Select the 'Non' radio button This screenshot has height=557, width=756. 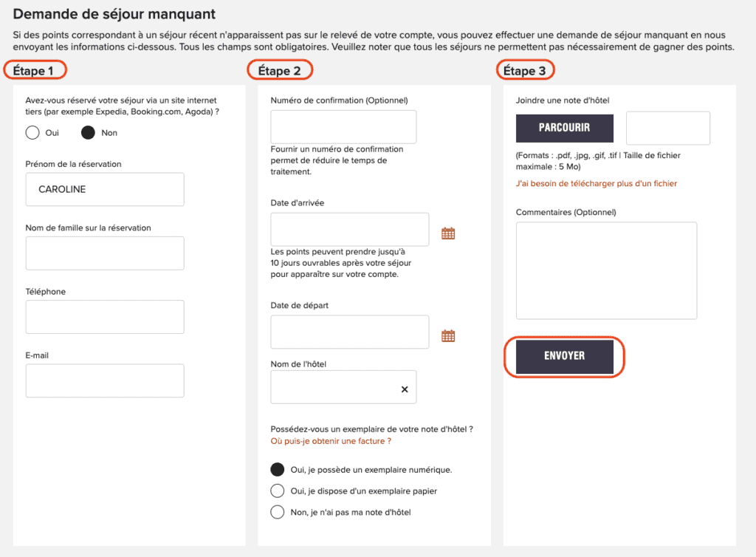point(88,133)
